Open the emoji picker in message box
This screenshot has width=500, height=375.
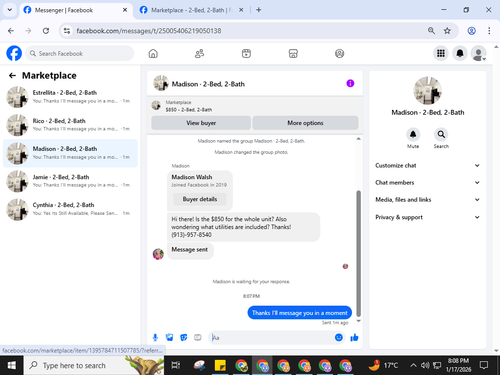pos(339,337)
